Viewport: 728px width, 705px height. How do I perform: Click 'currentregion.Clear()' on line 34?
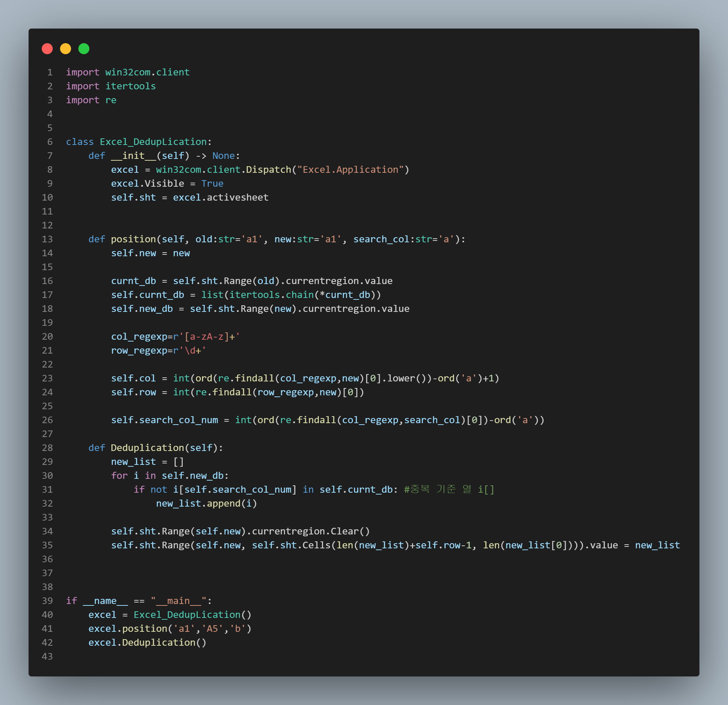point(311,531)
